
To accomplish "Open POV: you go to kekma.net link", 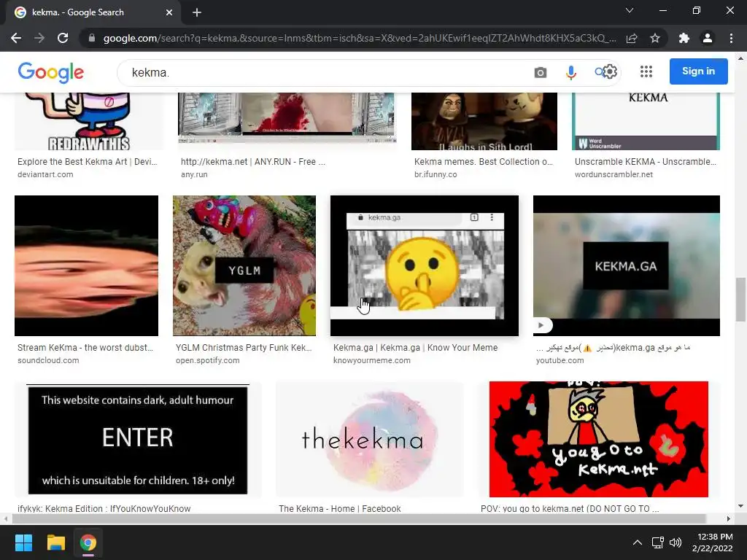I will coord(570,508).
